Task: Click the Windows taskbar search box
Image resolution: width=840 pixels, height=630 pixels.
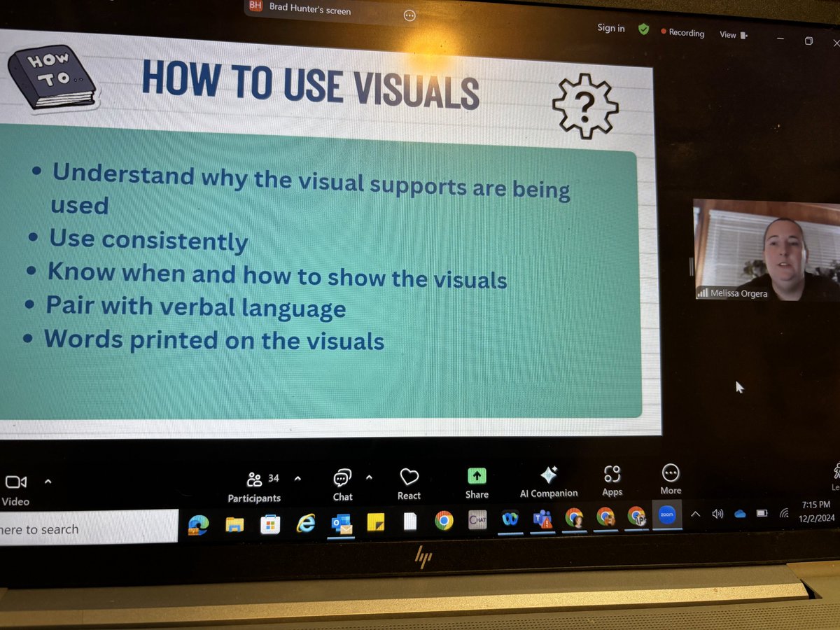Action: coord(88,529)
